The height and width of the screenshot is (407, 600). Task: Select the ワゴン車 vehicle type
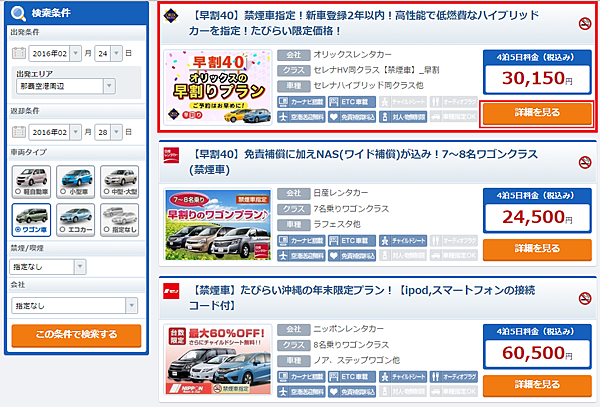pyautogui.click(x=31, y=220)
